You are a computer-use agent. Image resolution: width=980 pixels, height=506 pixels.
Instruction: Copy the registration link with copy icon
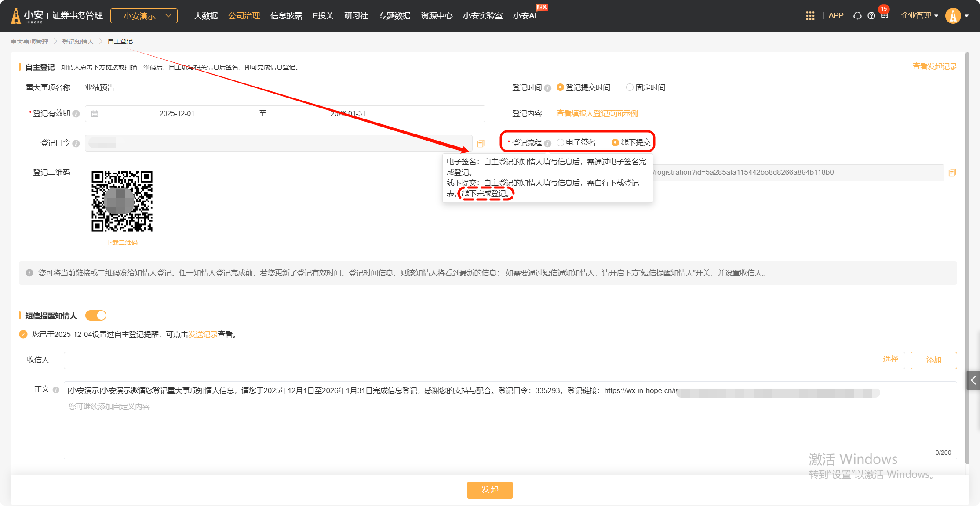click(x=952, y=173)
